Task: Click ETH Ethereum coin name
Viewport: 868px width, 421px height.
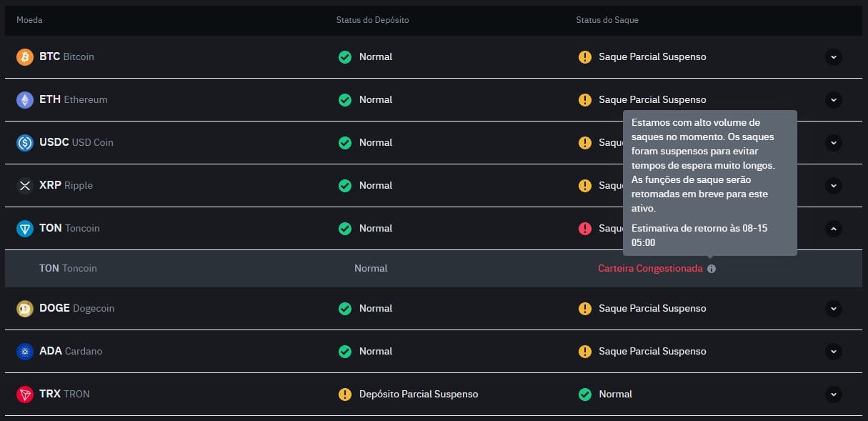Action: pyautogui.click(x=73, y=99)
